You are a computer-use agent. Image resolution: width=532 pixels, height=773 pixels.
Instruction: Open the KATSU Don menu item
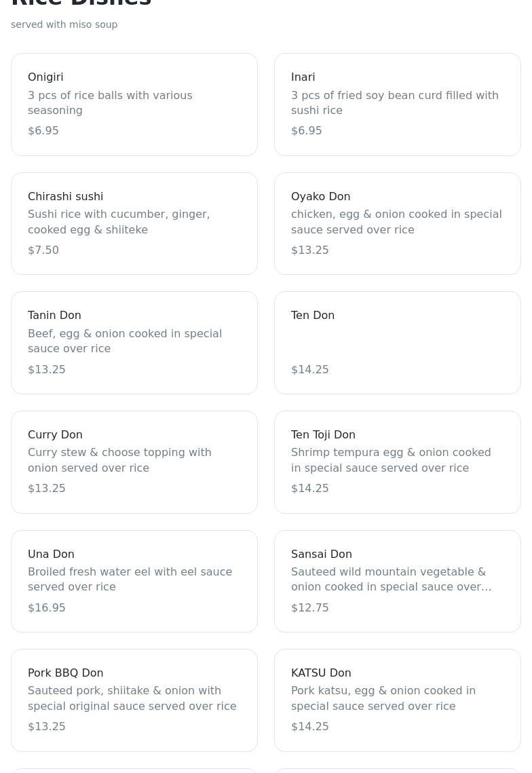(398, 700)
